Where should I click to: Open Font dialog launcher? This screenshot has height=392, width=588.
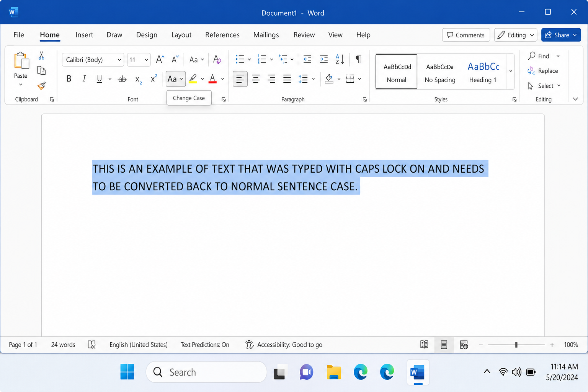224,100
